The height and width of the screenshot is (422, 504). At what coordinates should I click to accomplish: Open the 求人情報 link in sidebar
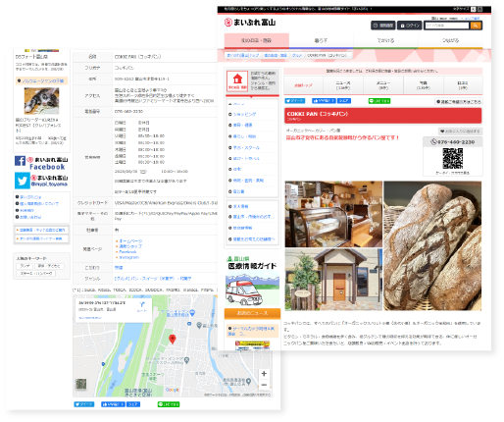239,206
